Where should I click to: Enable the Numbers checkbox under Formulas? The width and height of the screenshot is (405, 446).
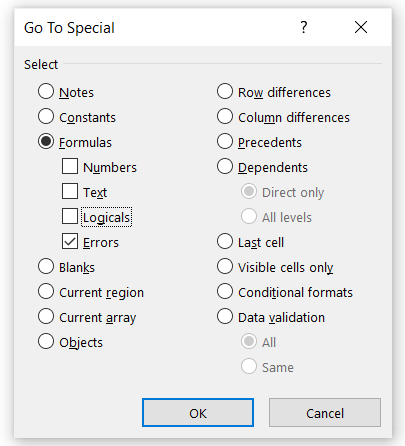[x=70, y=166]
